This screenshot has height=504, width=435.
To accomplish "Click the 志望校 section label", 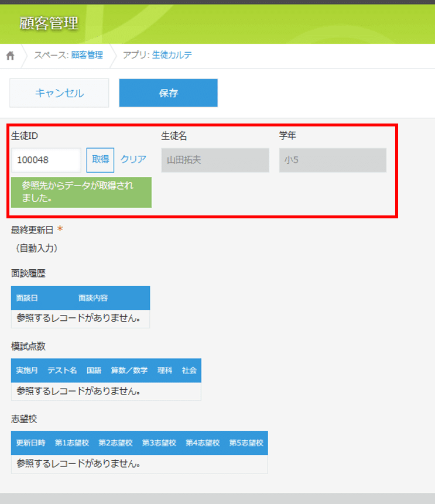I will click(x=24, y=419).
